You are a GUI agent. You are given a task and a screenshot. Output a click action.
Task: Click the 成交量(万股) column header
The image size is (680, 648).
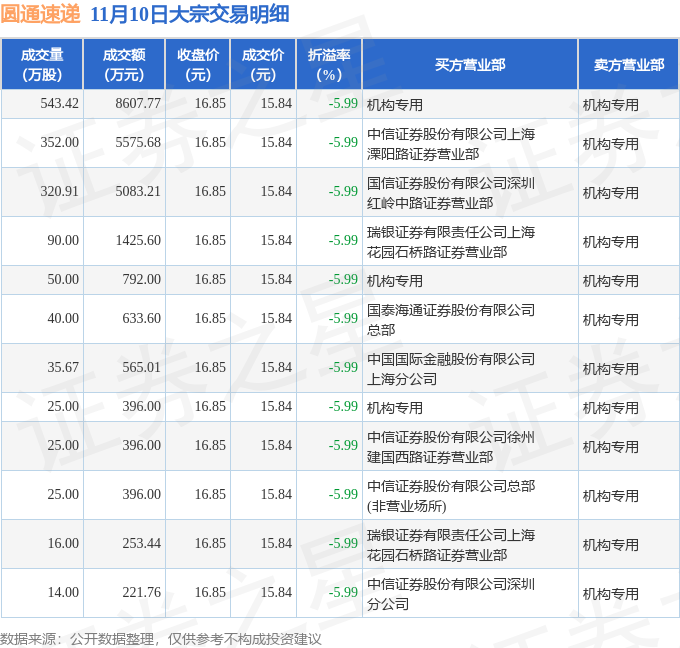coord(42,65)
